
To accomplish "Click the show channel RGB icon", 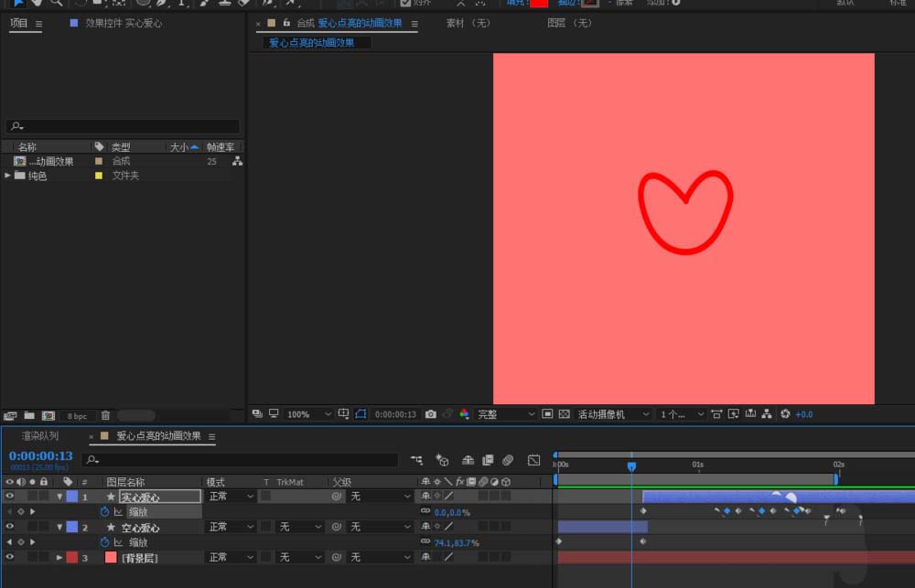I will coord(464,414).
